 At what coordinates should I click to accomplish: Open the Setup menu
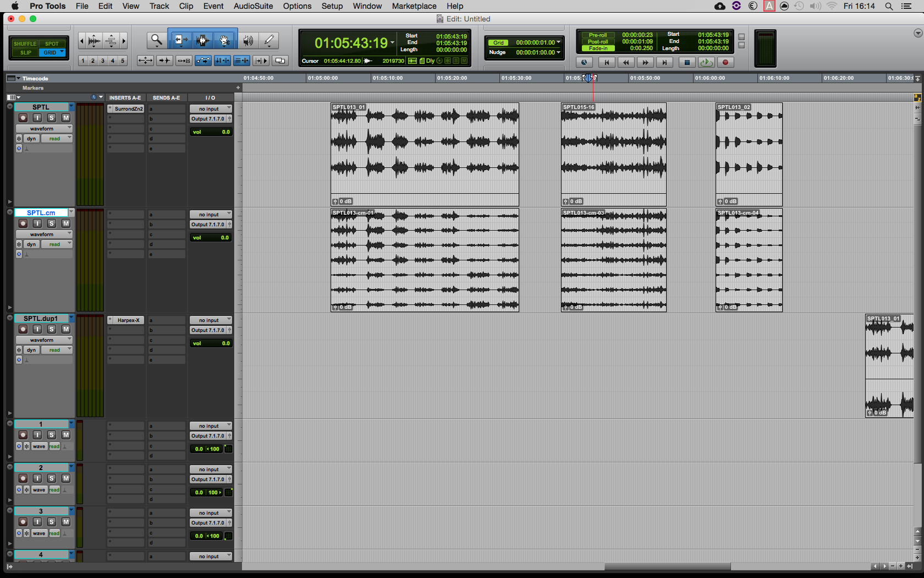pyautogui.click(x=332, y=6)
